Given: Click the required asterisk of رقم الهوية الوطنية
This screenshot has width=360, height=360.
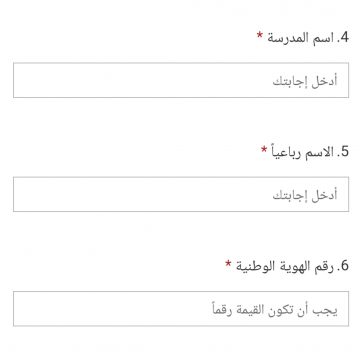Looking at the screenshot, I should pyautogui.click(x=228, y=264).
